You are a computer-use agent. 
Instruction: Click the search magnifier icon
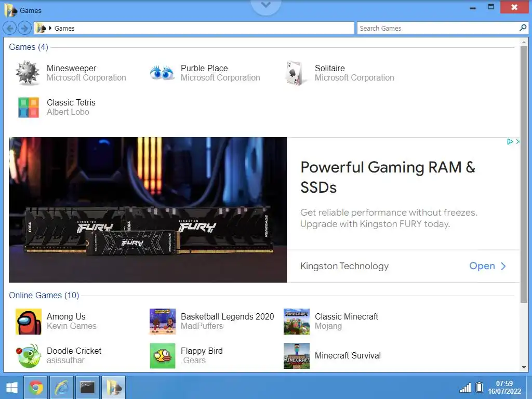(523, 28)
